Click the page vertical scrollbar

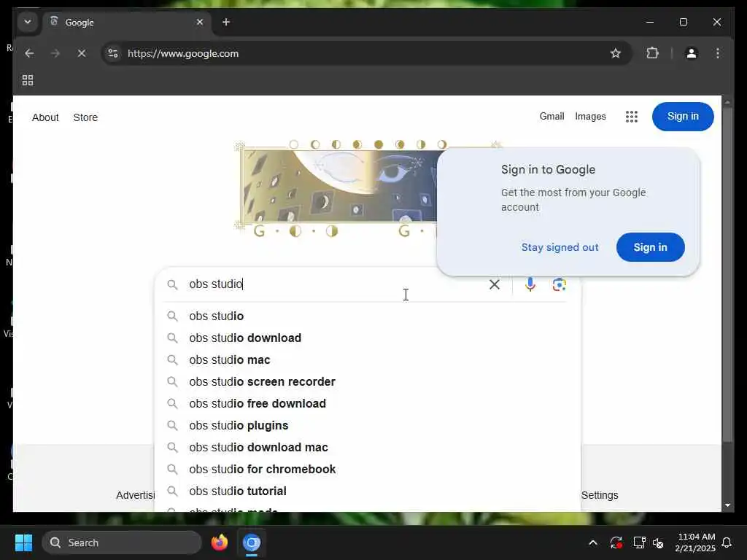coord(727,275)
